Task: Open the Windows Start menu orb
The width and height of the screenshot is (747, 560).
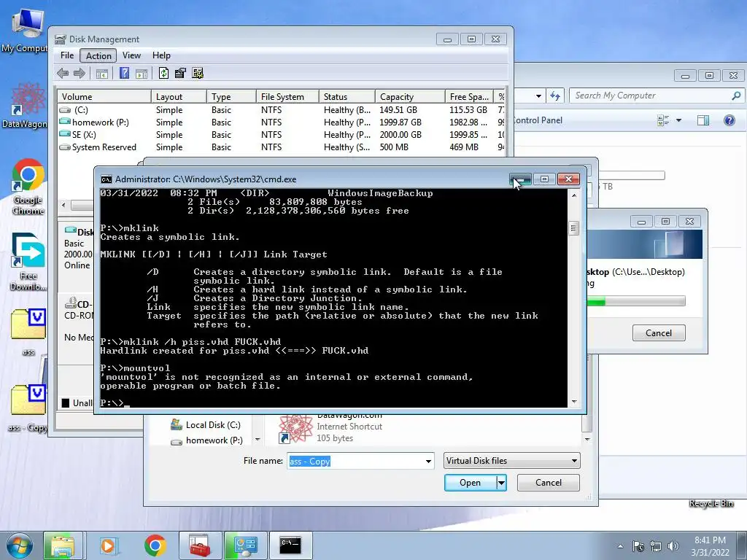Action: 20,545
